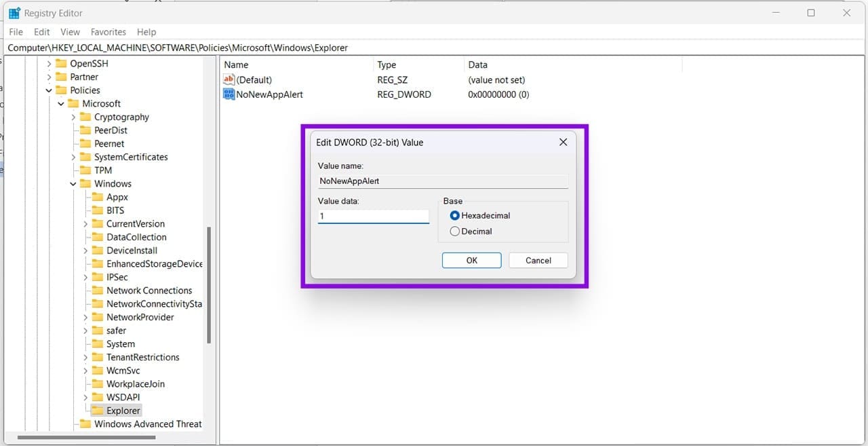The height and width of the screenshot is (446, 868).
Task: Select the PeerDist folder icon
Action: click(x=85, y=130)
